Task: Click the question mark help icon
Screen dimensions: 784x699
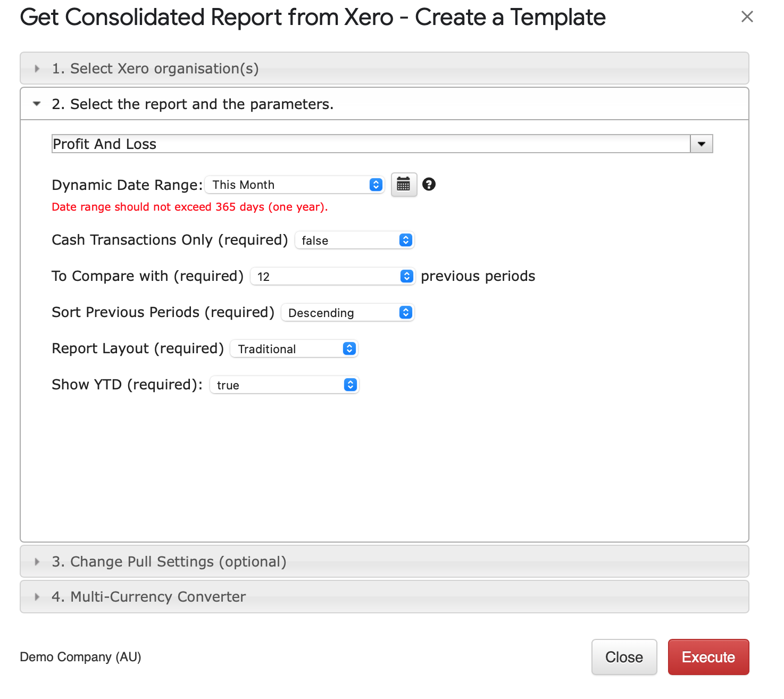Action: (429, 184)
